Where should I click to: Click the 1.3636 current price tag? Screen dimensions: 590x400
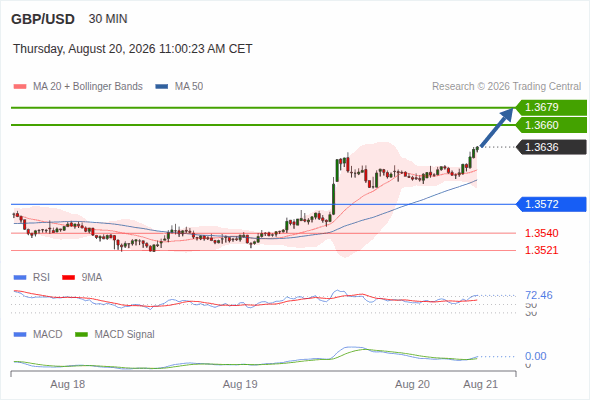[x=551, y=147]
